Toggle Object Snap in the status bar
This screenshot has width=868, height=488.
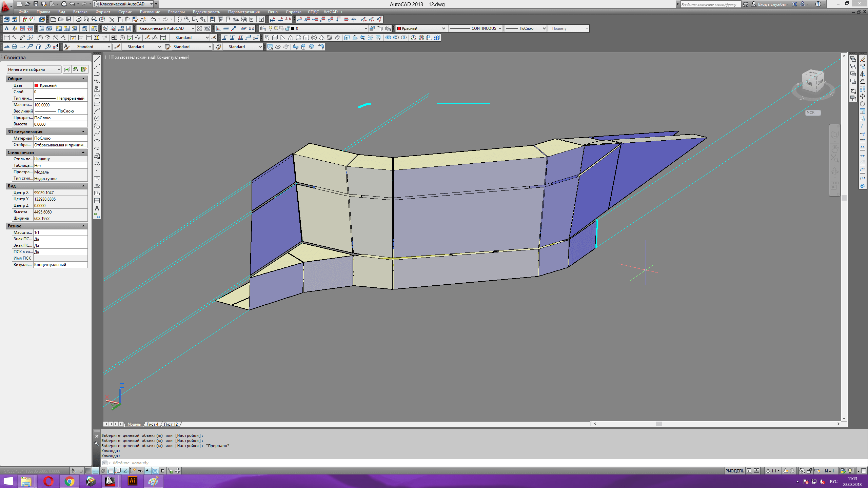(111, 471)
